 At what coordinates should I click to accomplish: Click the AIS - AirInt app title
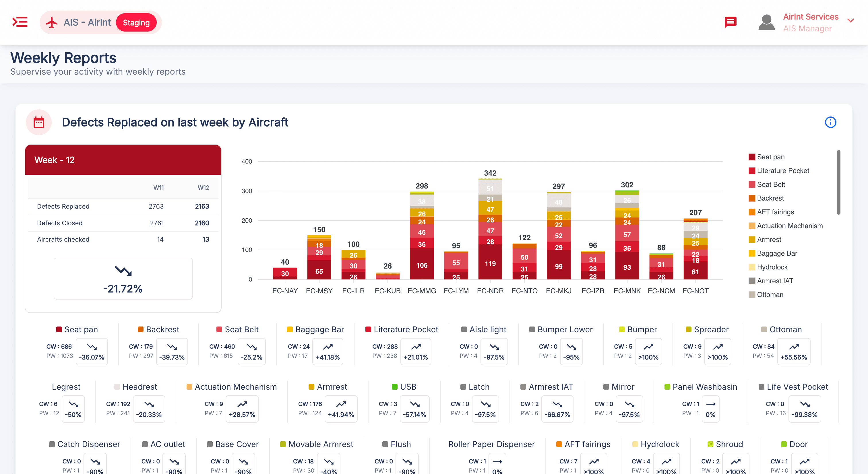click(x=87, y=23)
